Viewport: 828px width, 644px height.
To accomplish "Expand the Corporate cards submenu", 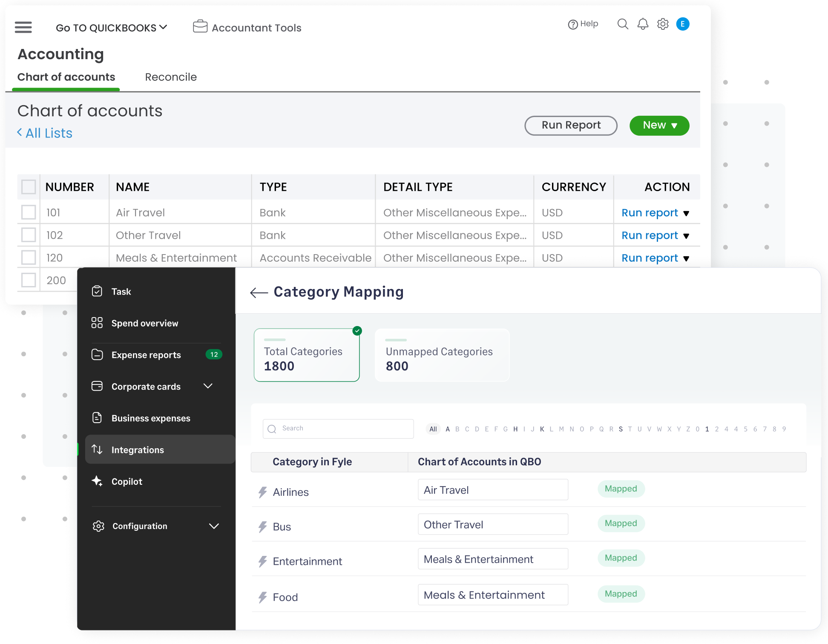I will tap(208, 386).
